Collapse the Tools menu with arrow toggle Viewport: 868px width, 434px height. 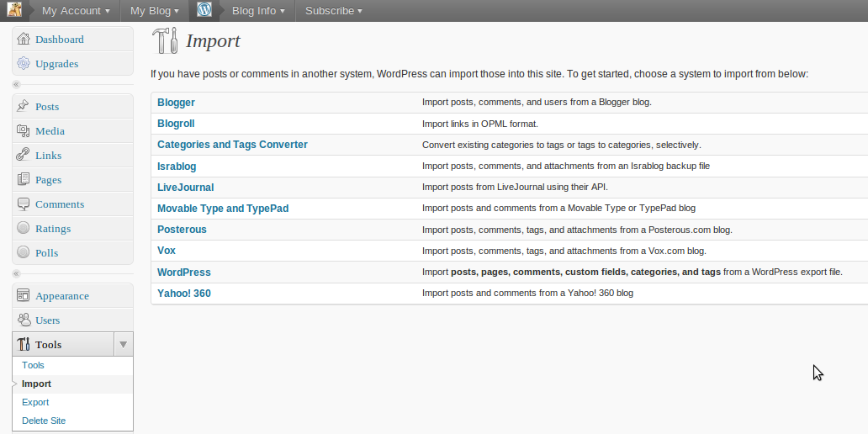[124, 344]
